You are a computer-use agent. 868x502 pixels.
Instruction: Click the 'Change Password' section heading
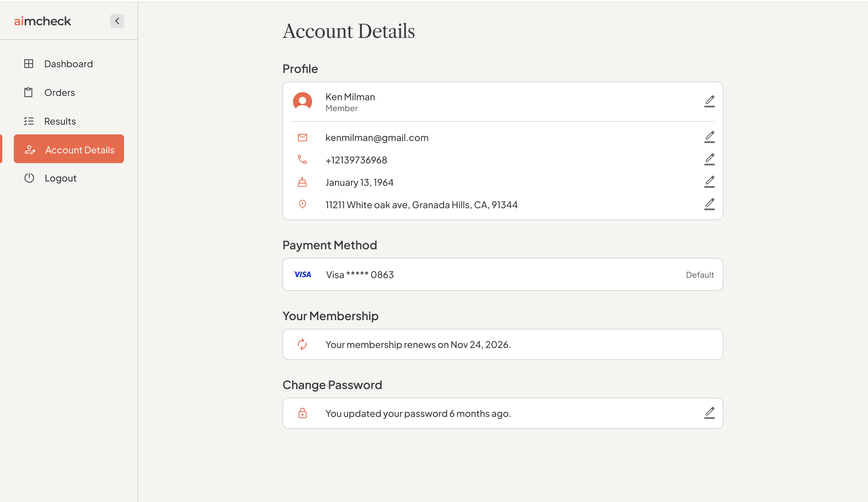tap(332, 385)
